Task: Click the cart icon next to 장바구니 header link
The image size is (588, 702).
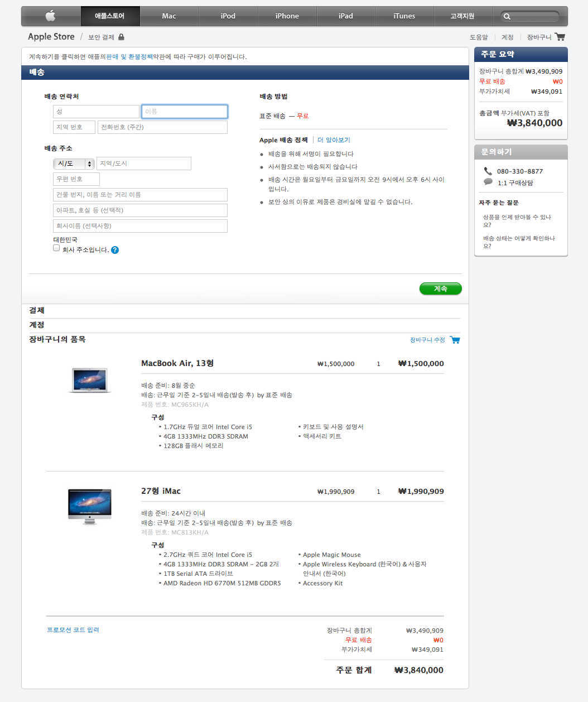Action: coord(560,37)
